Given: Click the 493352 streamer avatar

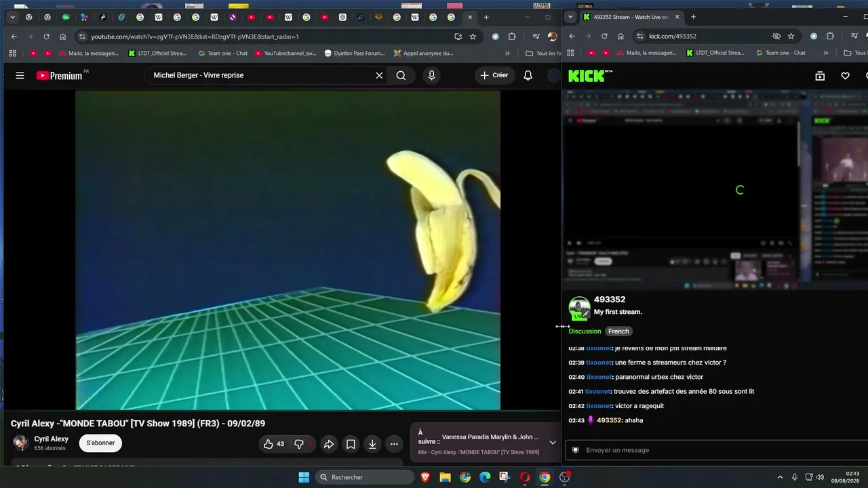Looking at the screenshot, I should click(579, 308).
